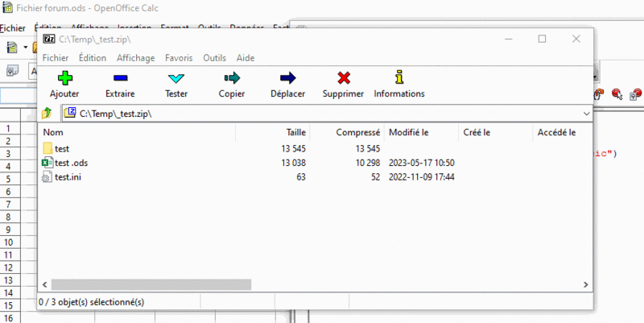Click the 2023-05-17 10:50 modified date
Screen dimensions: 644x323
point(421,164)
